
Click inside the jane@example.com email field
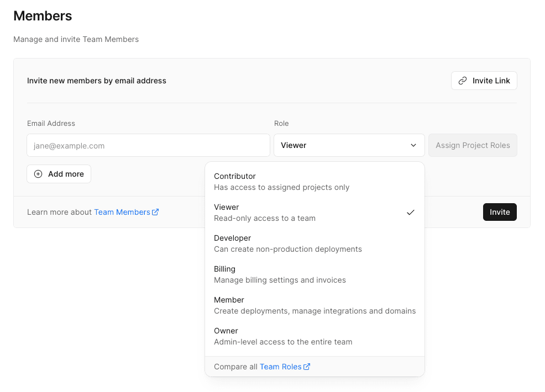148,145
